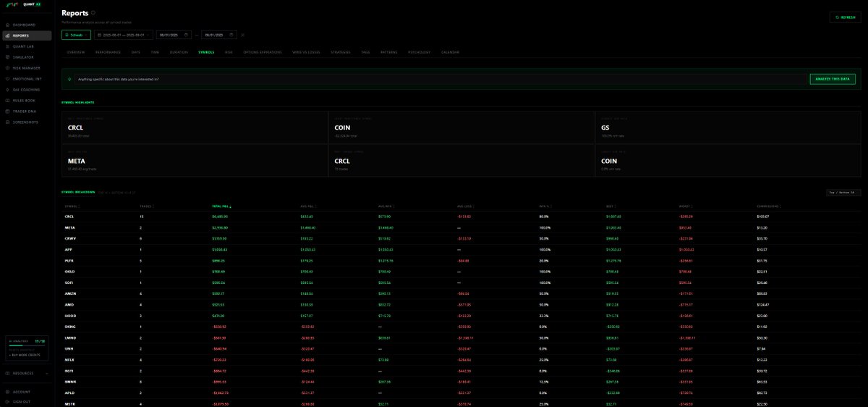Click the Sign Out icon in the sidebar

7,401
